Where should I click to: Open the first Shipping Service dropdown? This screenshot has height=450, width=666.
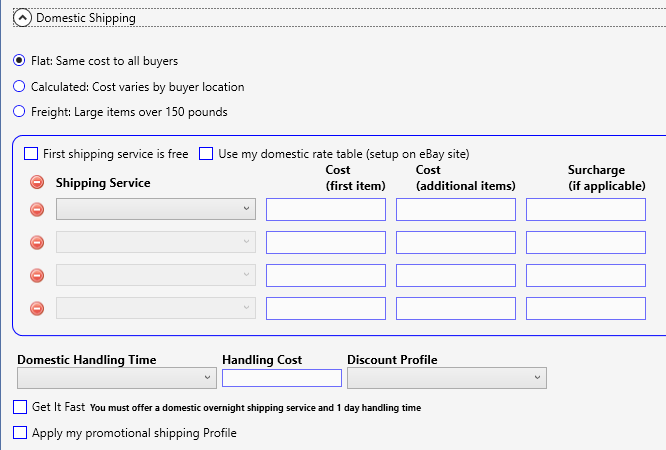(x=156, y=209)
